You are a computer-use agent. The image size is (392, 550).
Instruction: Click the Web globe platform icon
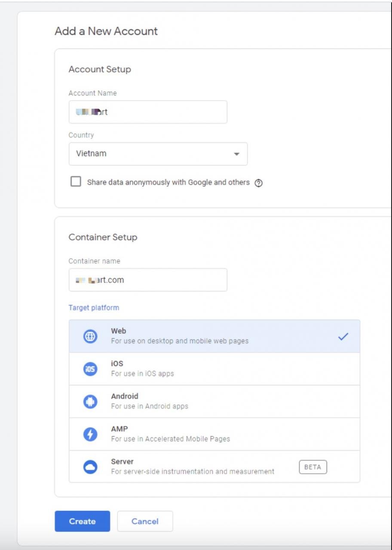pos(90,336)
